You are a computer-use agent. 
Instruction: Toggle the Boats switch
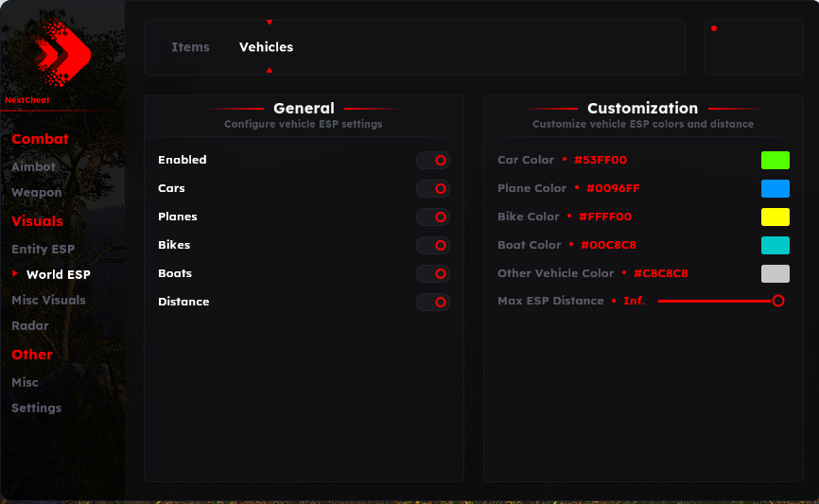(x=433, y=273)
